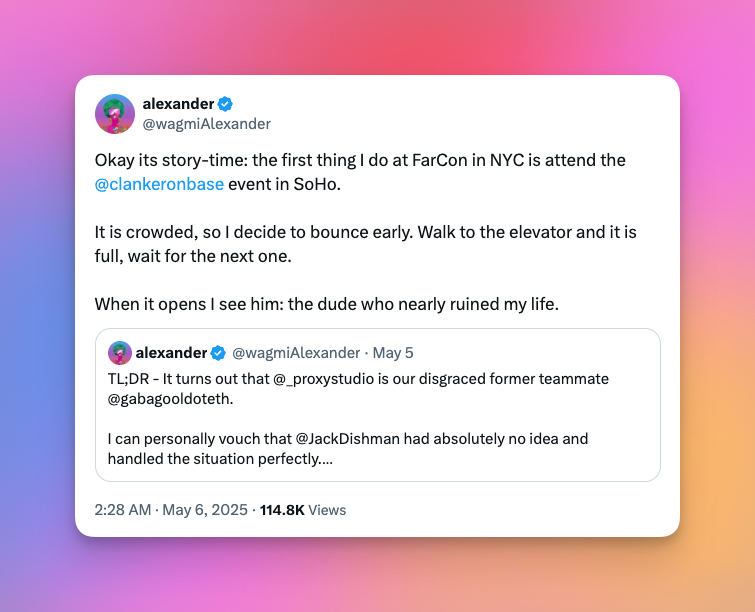Image resolution: width=755 pixels, height=612 pixels.
Task: Click the @gabagooldoteth mention in the quoted tweet
Action: coord(170,399)
